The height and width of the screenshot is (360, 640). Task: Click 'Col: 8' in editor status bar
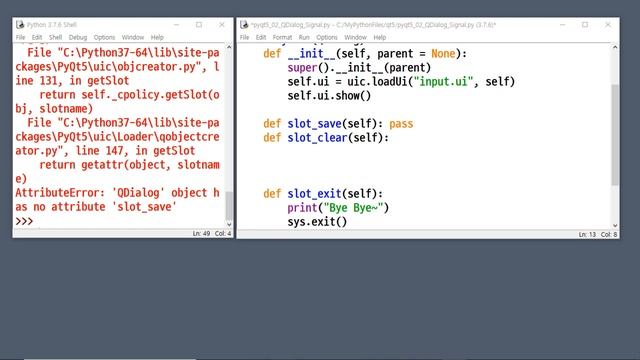(609, 235)
